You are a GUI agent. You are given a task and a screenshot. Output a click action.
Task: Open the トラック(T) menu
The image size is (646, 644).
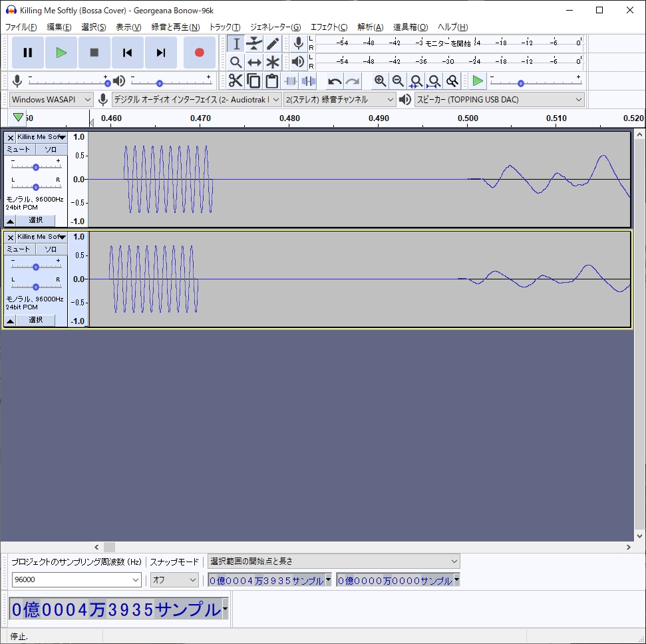[224, 27]
